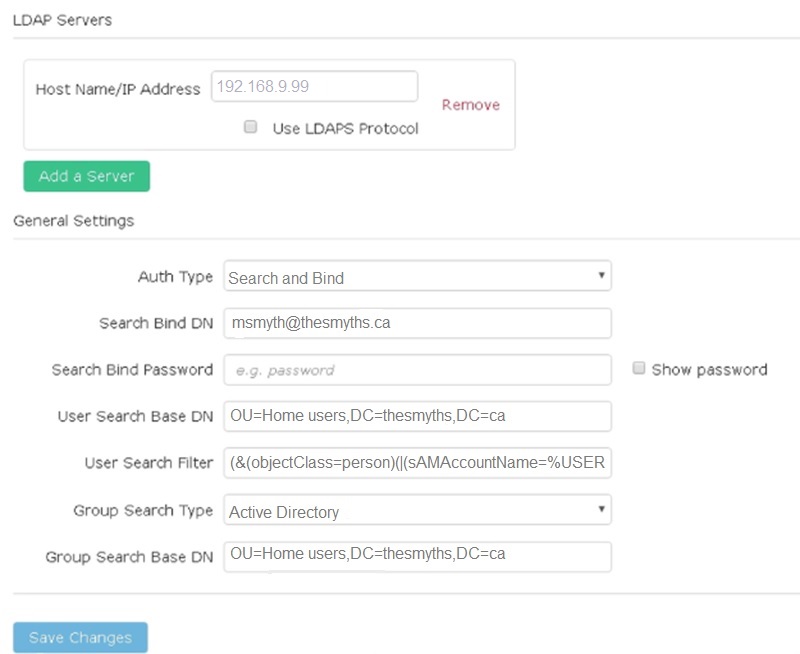800x654 pixels.
Task: Open the Auth Type dropdown
Action: 417,277
